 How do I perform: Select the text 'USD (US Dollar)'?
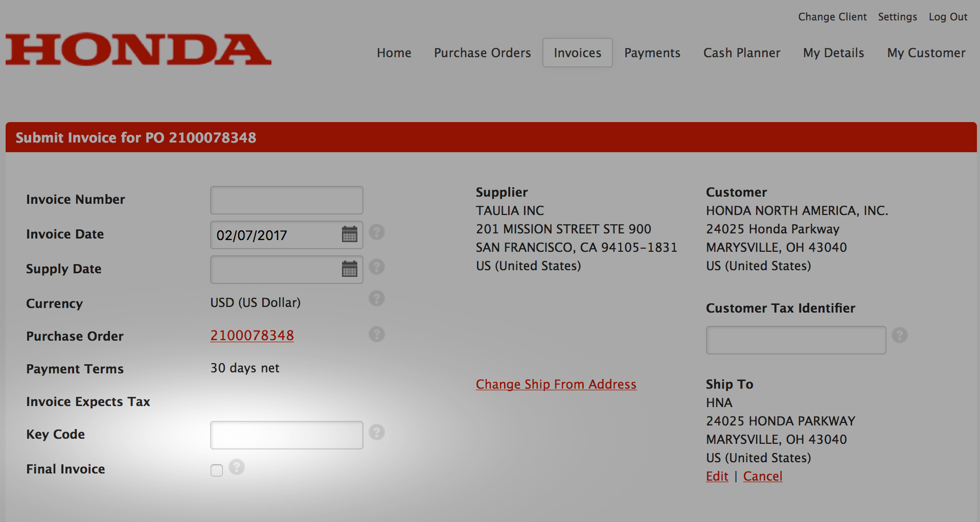pos(256,303)
